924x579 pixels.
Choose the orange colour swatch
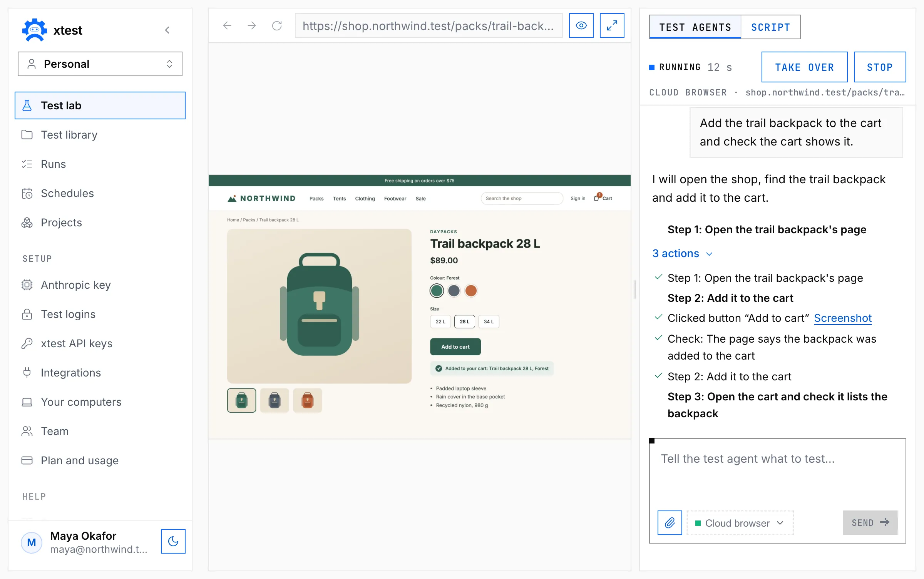pyautogui.click(x=471, y=291)
